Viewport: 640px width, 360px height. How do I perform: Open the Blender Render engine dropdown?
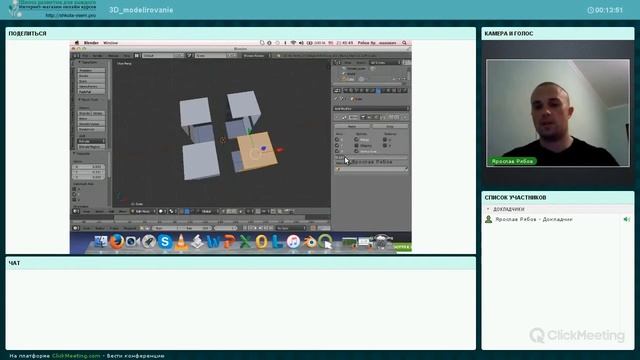(256, 56)
